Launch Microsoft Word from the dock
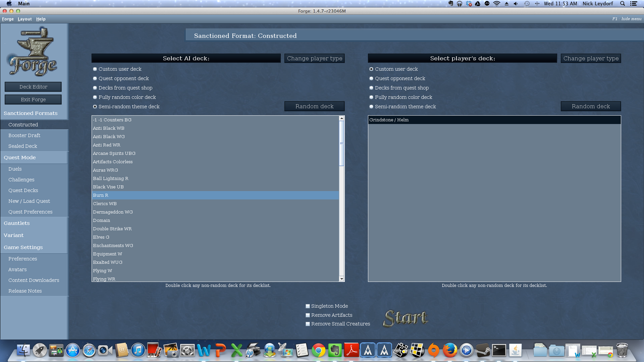This screenshot has height=362, width=644. (x=204, y=350)
